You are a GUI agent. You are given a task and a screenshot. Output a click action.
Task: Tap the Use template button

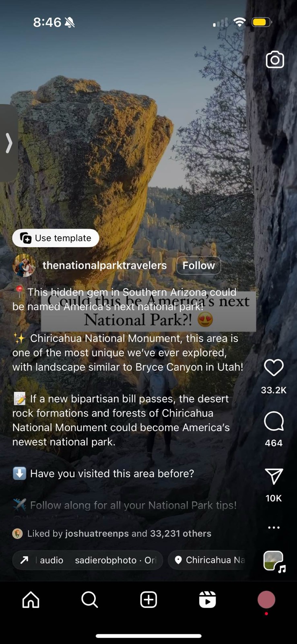[x=56, y=238]
